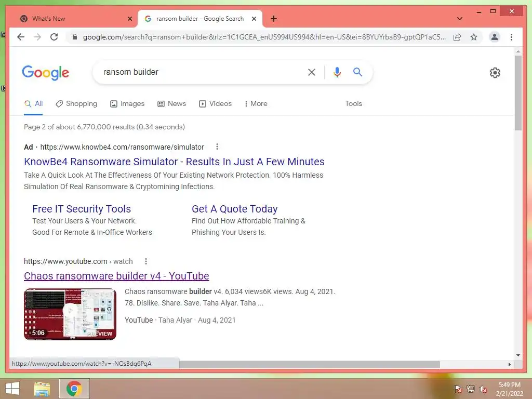
Task: Open the search Tools options
Action: (x=353, y=103)
